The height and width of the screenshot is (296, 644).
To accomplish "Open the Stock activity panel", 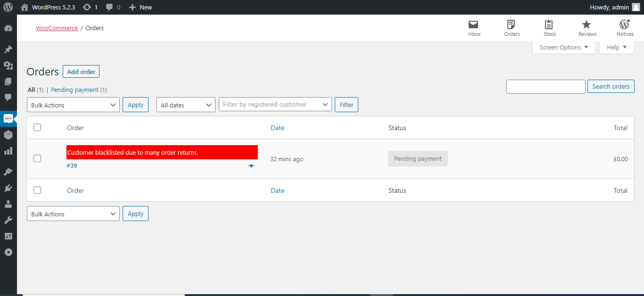I will click(x=549, y=28).
